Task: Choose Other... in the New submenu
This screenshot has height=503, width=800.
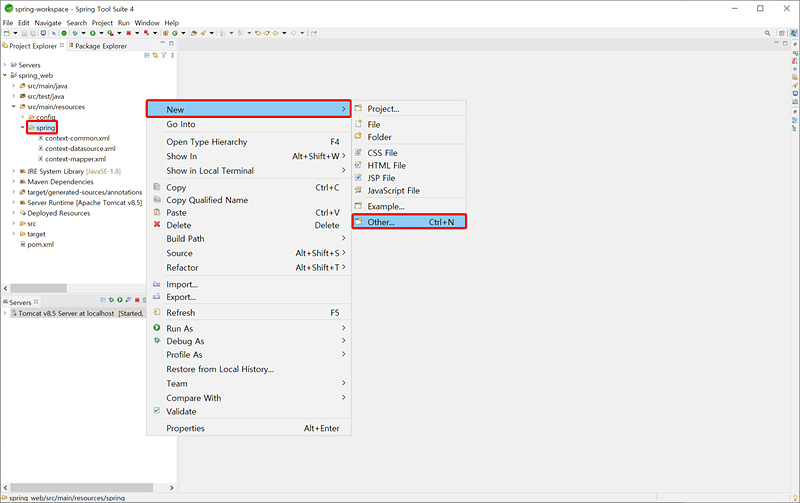Action: (x=409, y=222)
